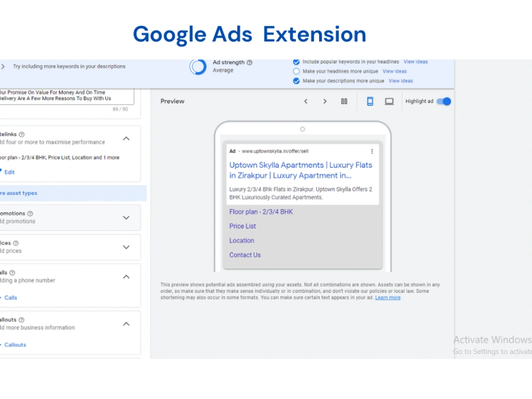
Task: Open the Prices help icon
Action: [15, 243]
